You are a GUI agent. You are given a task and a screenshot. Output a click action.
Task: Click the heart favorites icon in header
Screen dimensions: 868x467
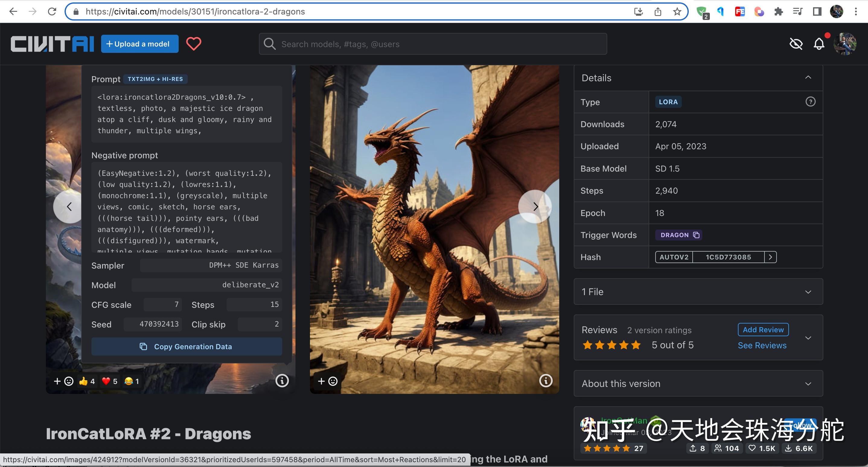click(194, 44)
